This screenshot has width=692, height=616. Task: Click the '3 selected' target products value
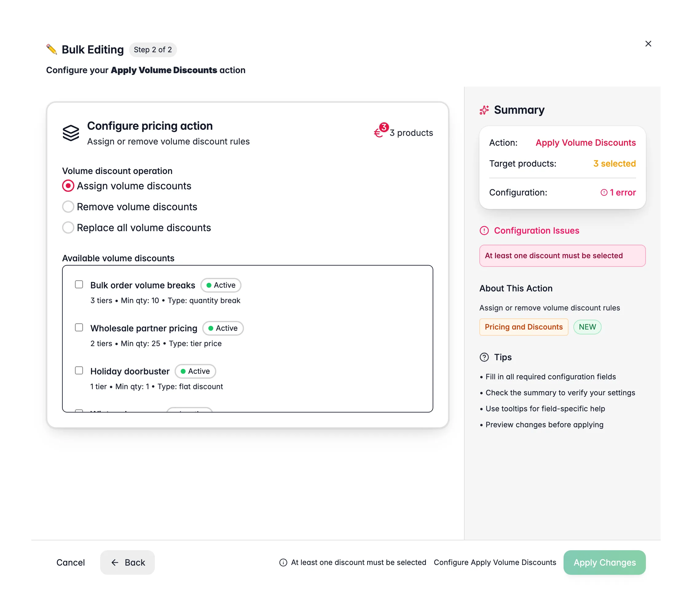(614, 164)
